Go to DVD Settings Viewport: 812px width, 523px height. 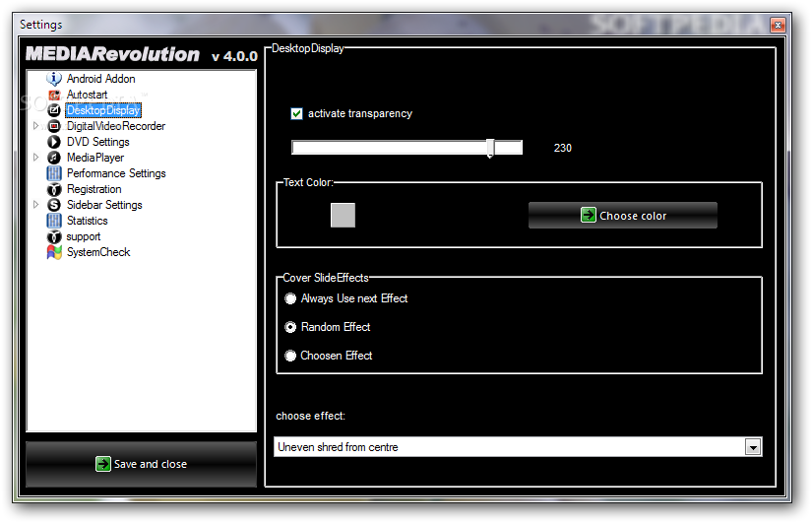pyautogui.click(x=97, y=142)
